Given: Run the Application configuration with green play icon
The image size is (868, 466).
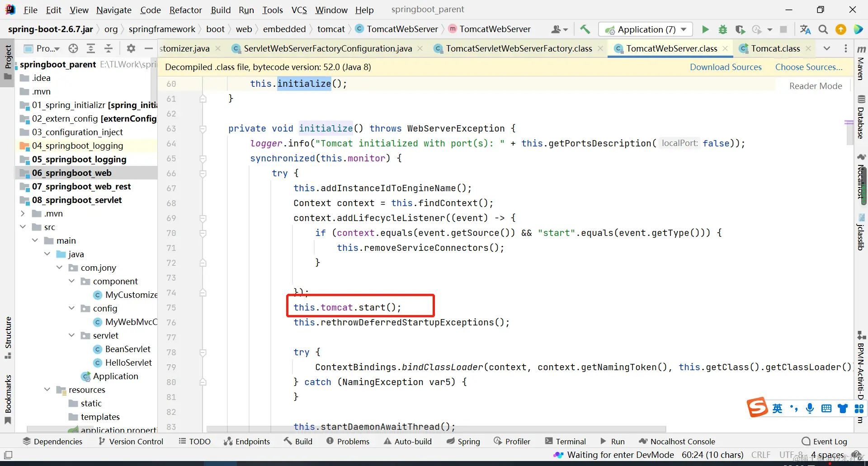Looking at the screenshot, I should tap(705, 29).
